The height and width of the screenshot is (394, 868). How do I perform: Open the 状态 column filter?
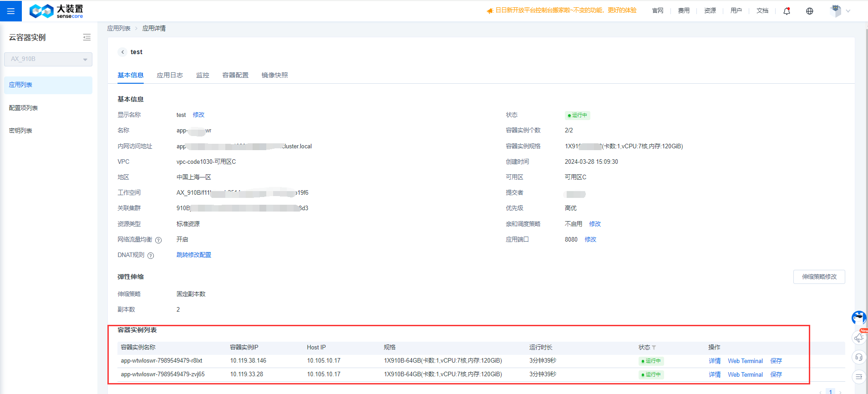pyautogui.click(x=654, y=348)
